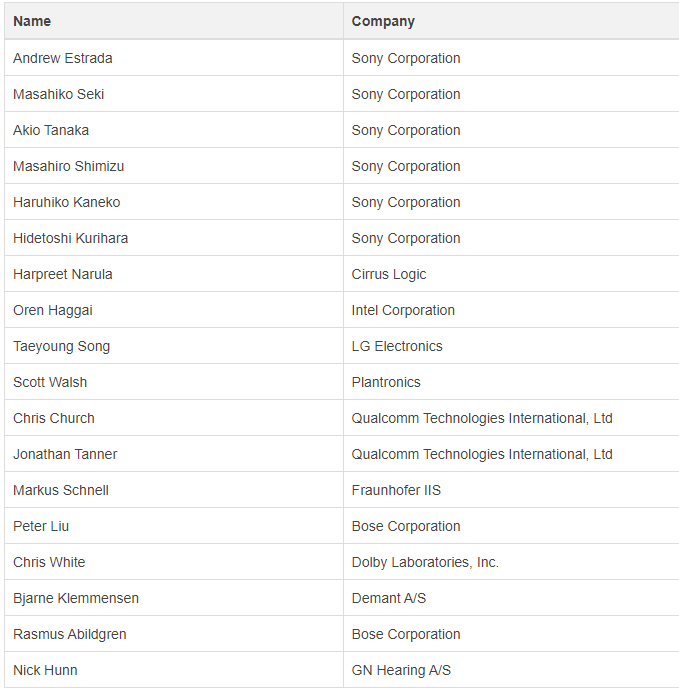Click on Masahiko Seki's name
Image resolution: width=679 pixels, height=697 pixels.
tap(59, 94)
